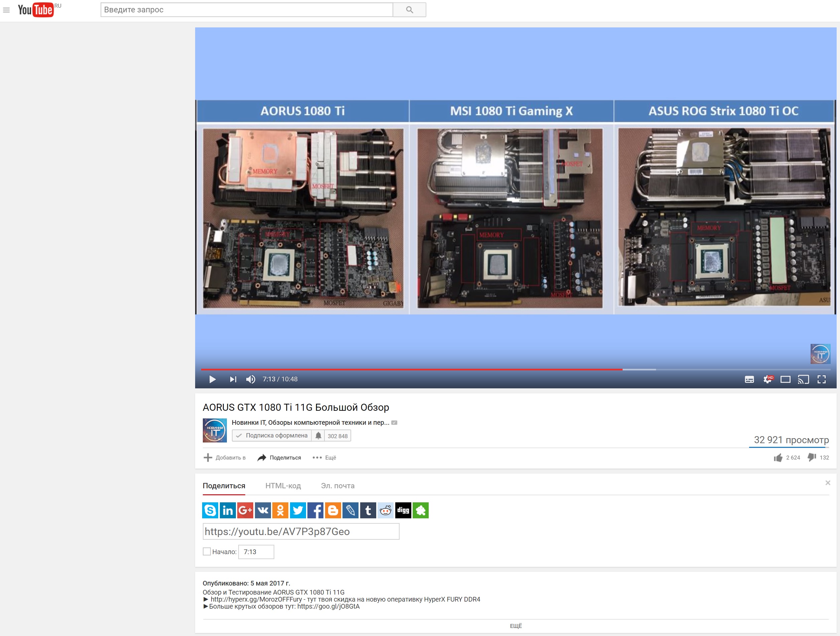This screenshot has width=840, height=636.
Task: Mute the video volume
Action: pyautogui.click(x=250, y=379)
